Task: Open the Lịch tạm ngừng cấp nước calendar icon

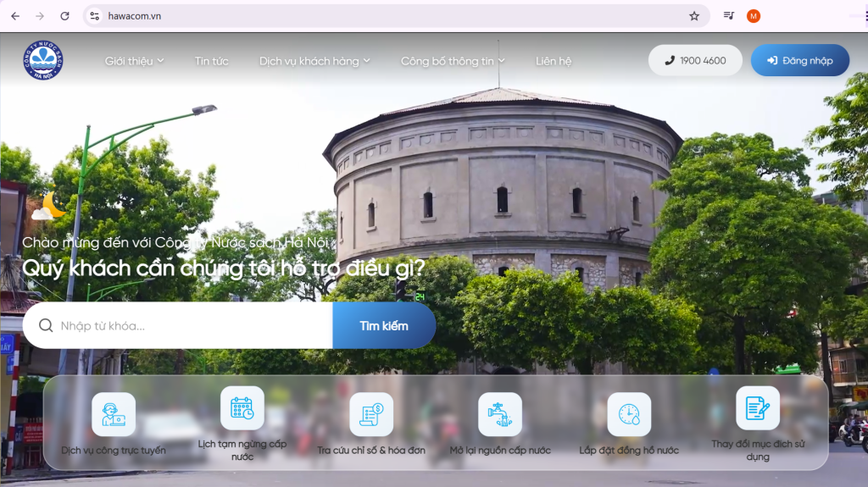Action: click(242, 408)
